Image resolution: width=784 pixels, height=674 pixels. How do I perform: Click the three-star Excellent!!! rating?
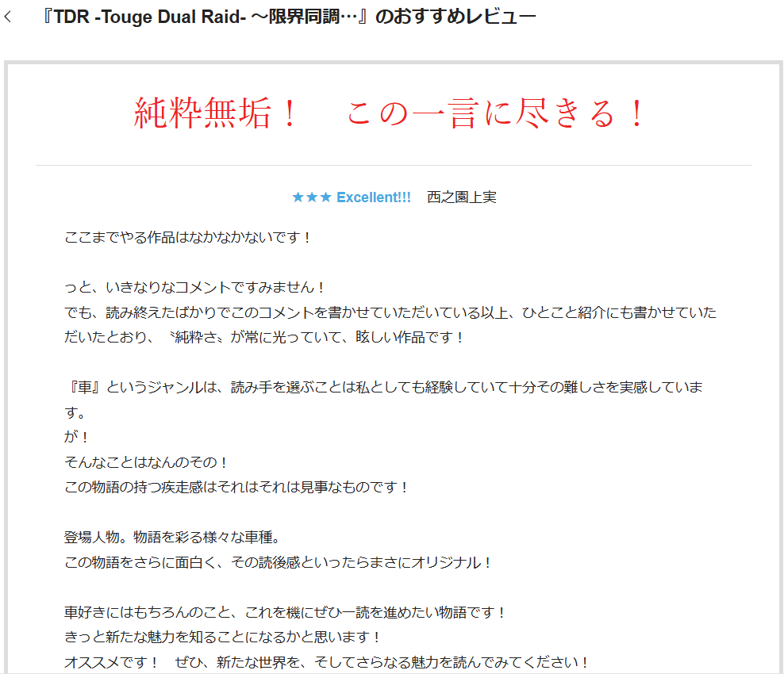[x=352, y=197]
